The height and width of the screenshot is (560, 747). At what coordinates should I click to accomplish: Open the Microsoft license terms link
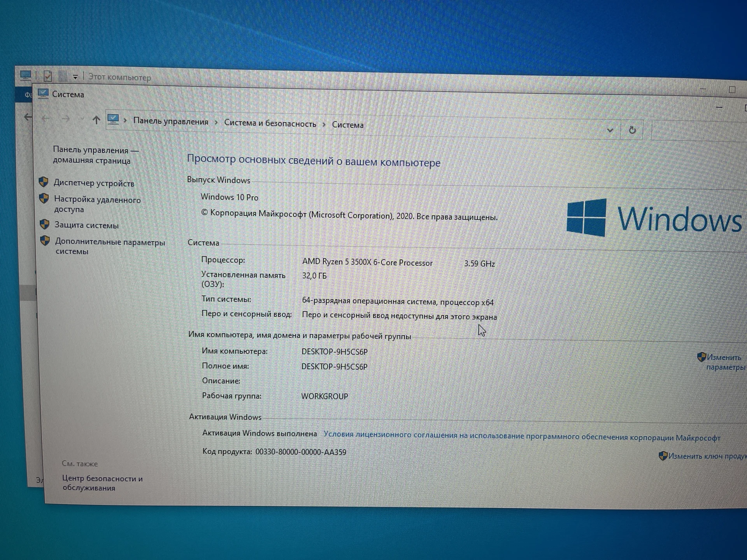tap(522, 436)
